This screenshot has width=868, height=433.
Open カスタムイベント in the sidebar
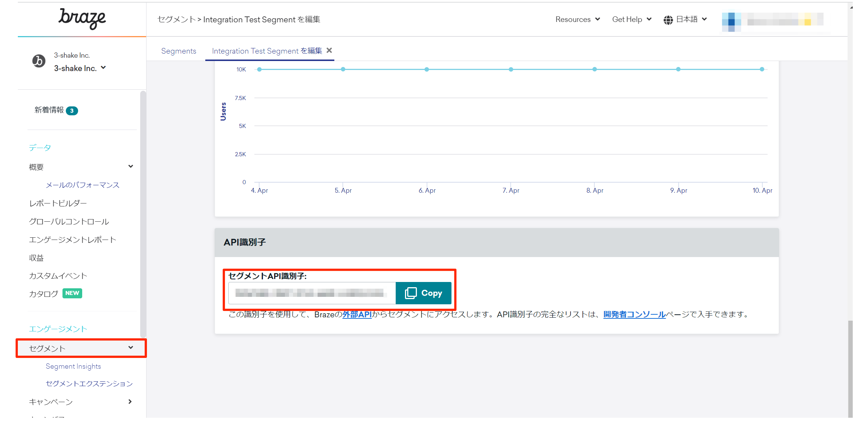tap(58, 276)
